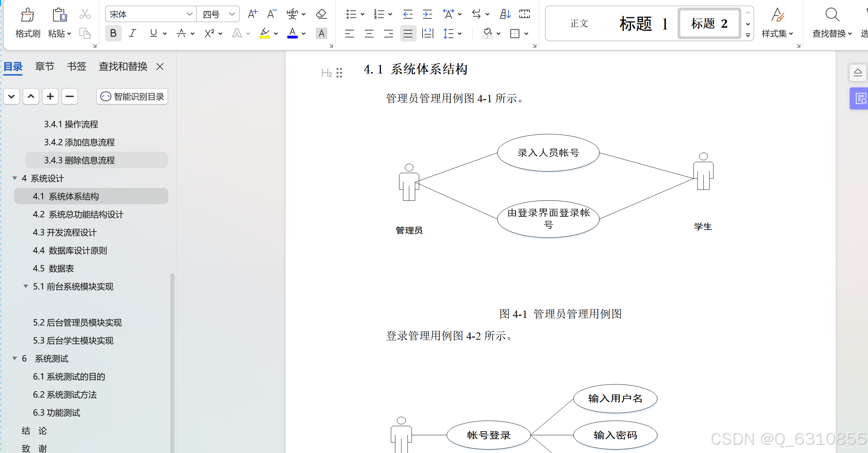Click the Style Set (样式集) icon
This screenshot has width=868, height=453.
tap(777, 15)
